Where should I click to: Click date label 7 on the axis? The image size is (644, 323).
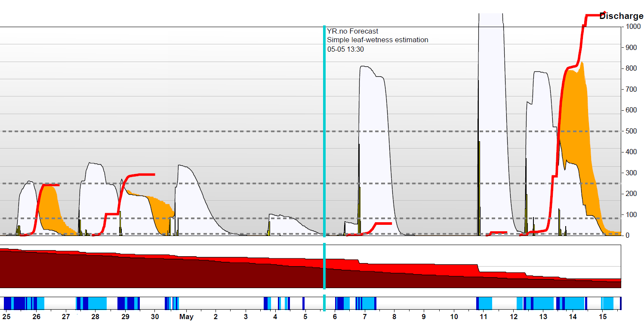click(364, 317)
